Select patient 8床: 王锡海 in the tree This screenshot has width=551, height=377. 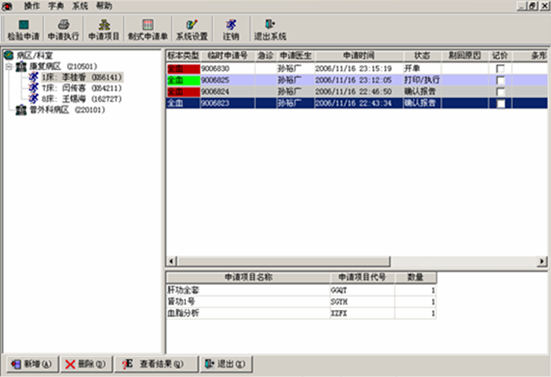tap(82, 99)
